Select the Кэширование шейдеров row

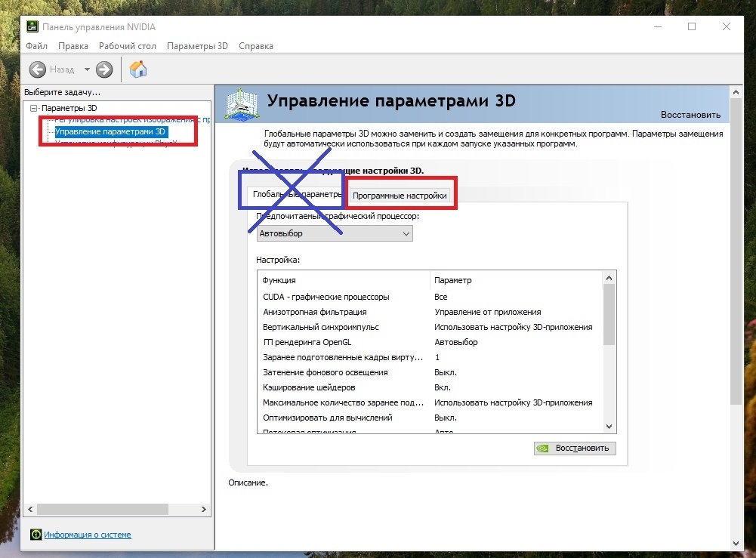pyautogui.click(x=429, y=387)
